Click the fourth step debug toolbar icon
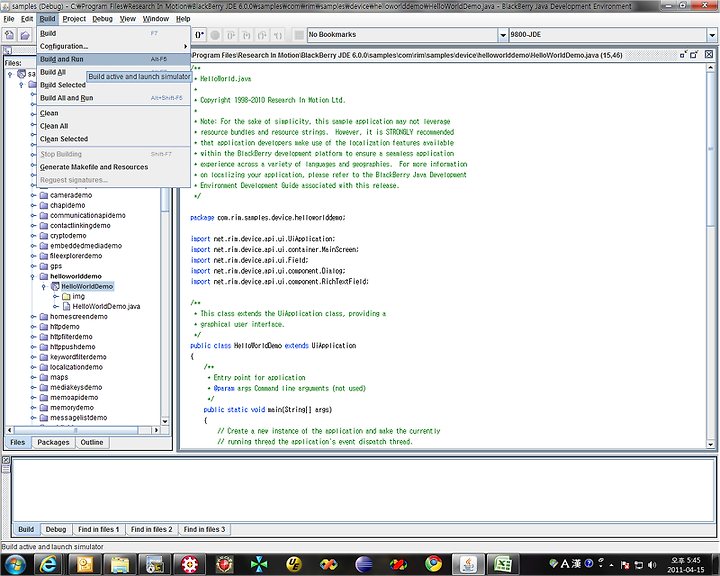The height and width of the screenshot is (576, 720). point(278,35)
